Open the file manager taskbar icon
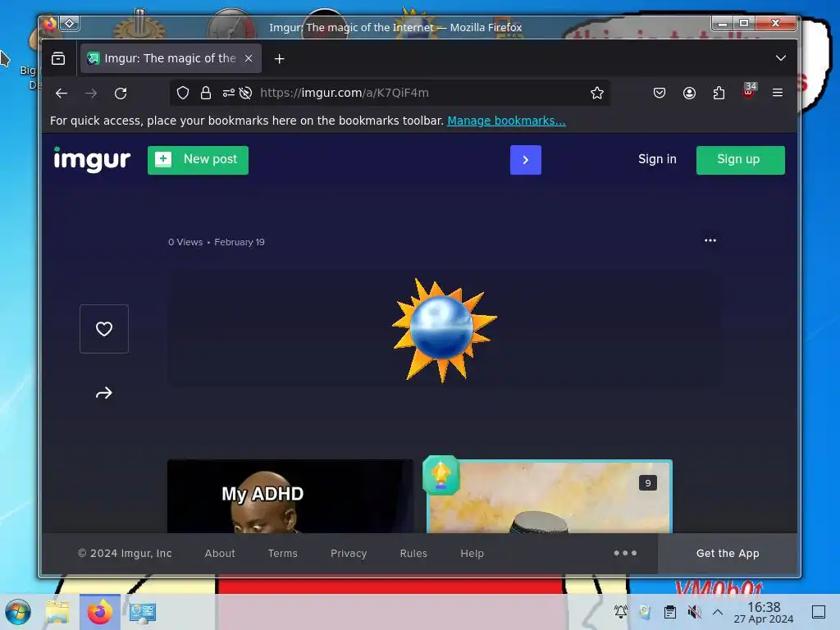The image size is (840, 630). [x=57, y=612]
